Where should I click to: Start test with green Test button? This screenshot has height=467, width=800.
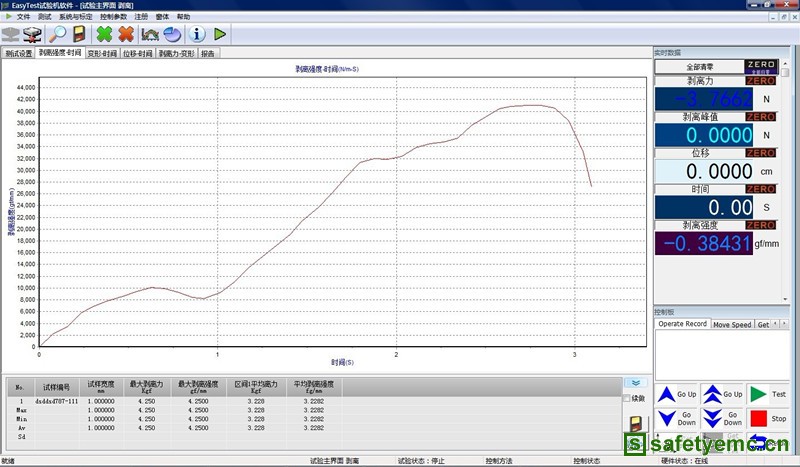click(768, 395)
